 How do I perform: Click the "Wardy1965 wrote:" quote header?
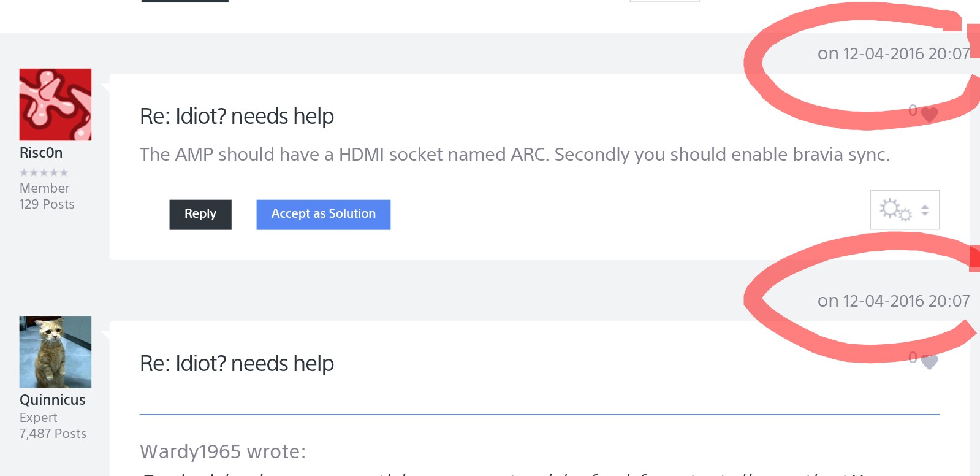[222, 452]
